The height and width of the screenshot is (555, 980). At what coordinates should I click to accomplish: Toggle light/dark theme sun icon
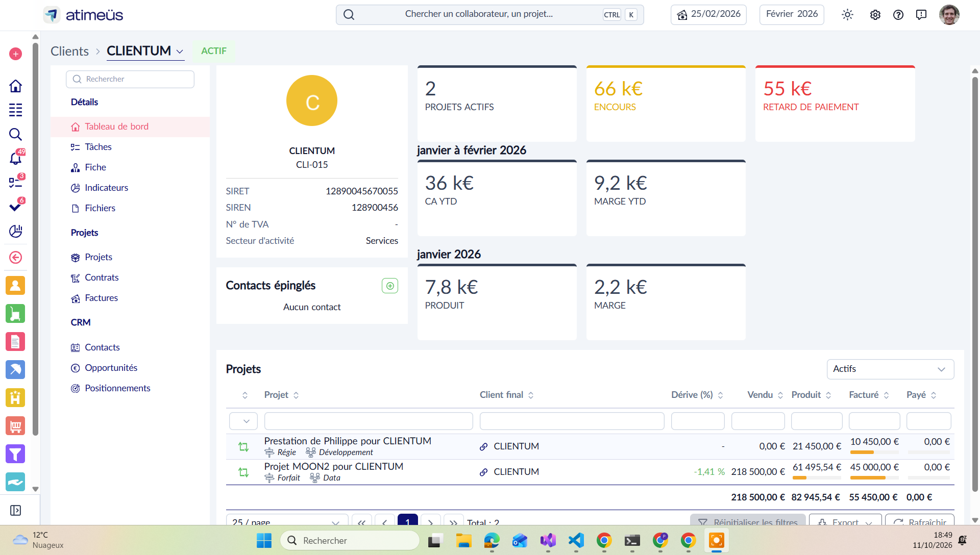pyautogui.click(x=847, y=15)
